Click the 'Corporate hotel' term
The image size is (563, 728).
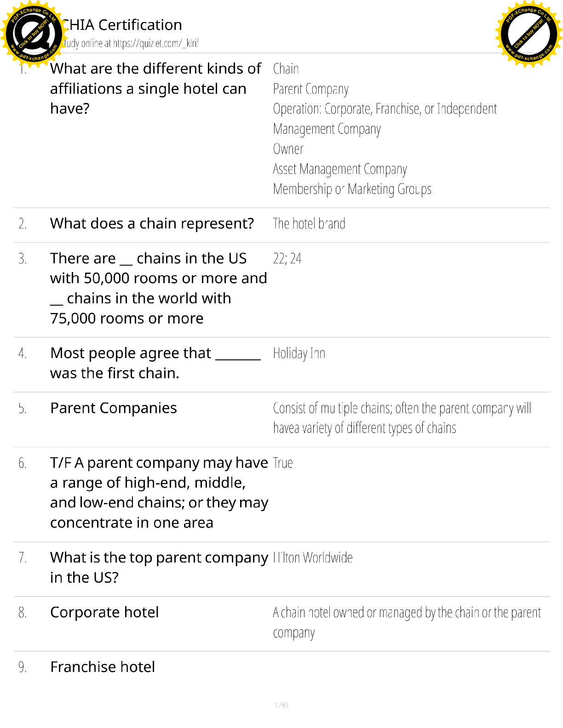pos(104,612)
